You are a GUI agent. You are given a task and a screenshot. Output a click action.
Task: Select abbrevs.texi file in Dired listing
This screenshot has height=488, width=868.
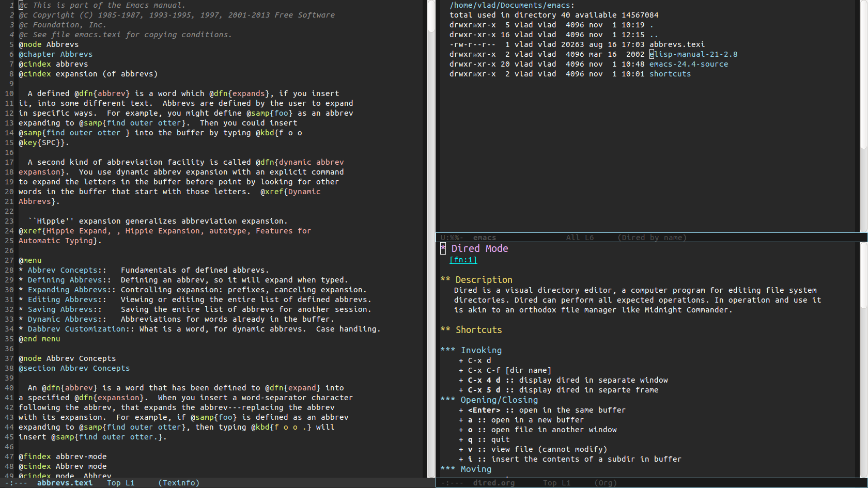coord(677,44)
